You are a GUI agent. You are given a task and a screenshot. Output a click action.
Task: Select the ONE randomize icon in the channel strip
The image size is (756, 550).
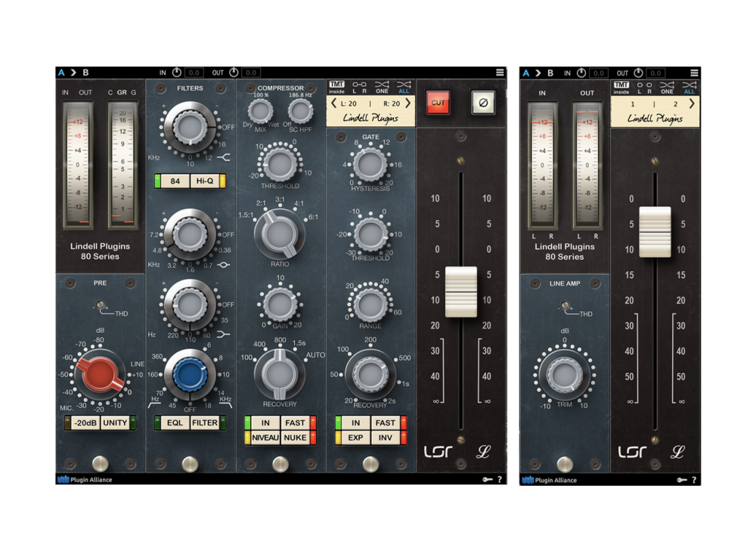tap(382, 87)
